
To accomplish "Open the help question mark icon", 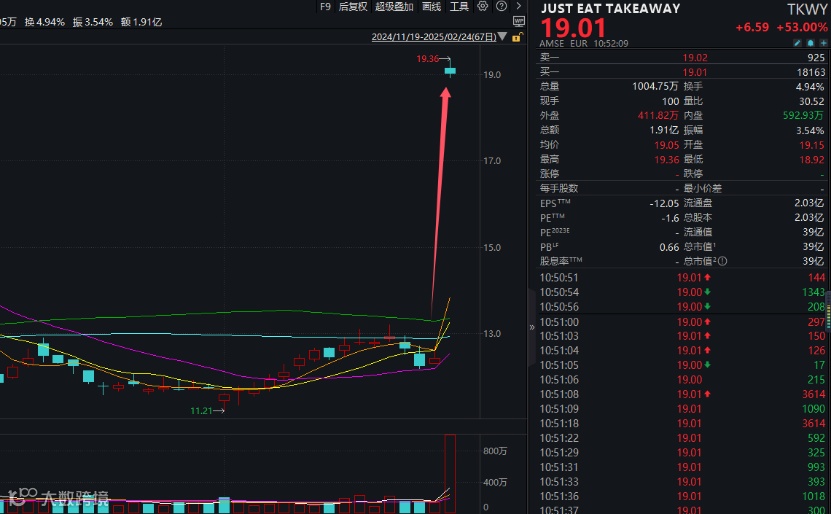I will 501,6.
